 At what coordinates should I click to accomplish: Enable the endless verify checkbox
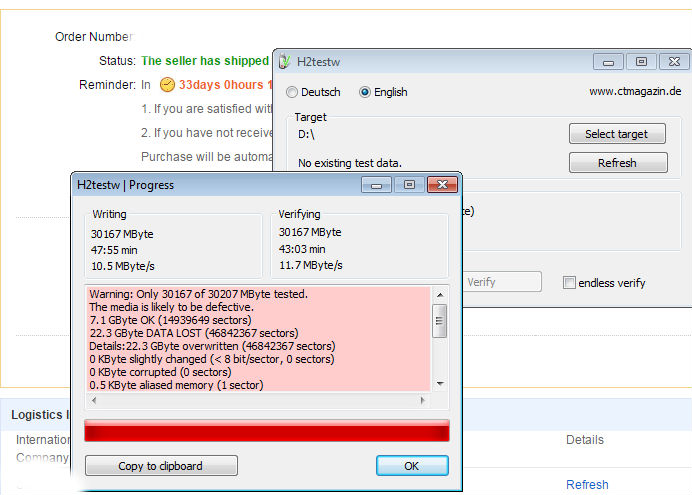pyautogui.click(x=569, y=282)
